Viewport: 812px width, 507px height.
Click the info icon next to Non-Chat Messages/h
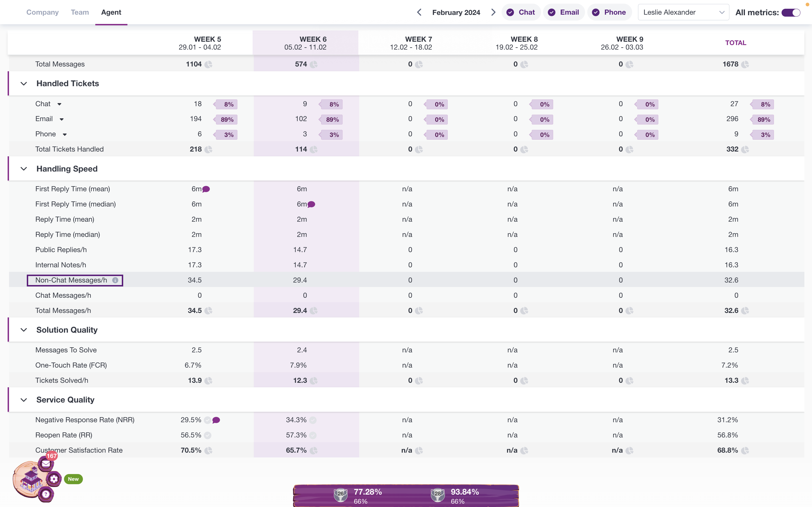coord(115,280)
